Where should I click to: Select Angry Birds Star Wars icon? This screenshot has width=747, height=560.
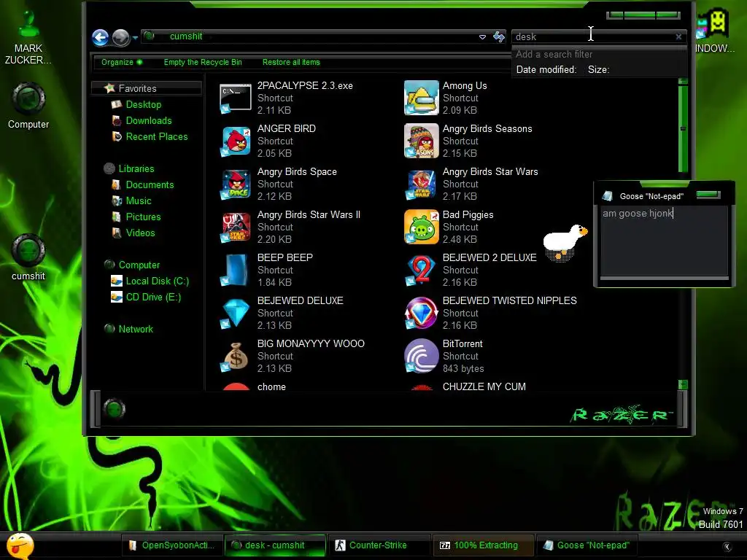[421, 184]
